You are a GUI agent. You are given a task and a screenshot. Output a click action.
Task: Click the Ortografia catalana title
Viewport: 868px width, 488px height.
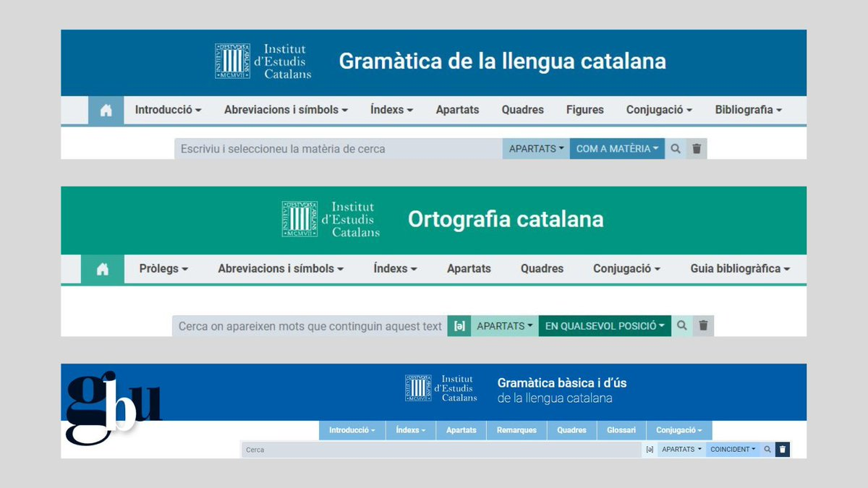pos(506,219)
